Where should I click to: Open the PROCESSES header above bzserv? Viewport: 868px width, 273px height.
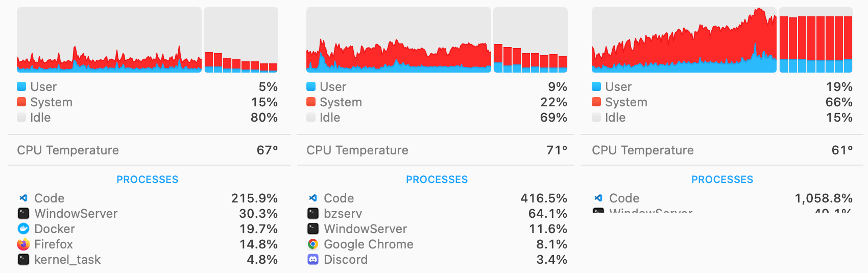tap(437, 179)
